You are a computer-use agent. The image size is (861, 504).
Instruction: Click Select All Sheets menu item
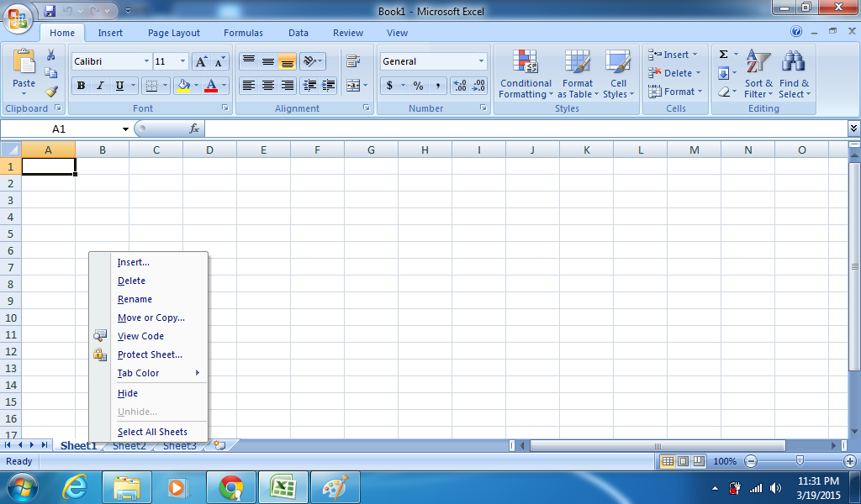tap(148, 432)
